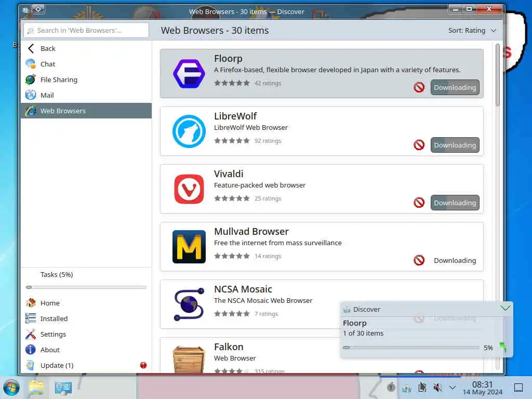Click the LibreWolf wolf icon
This screenshot has height=399, width=532.
tap(189, 131)
